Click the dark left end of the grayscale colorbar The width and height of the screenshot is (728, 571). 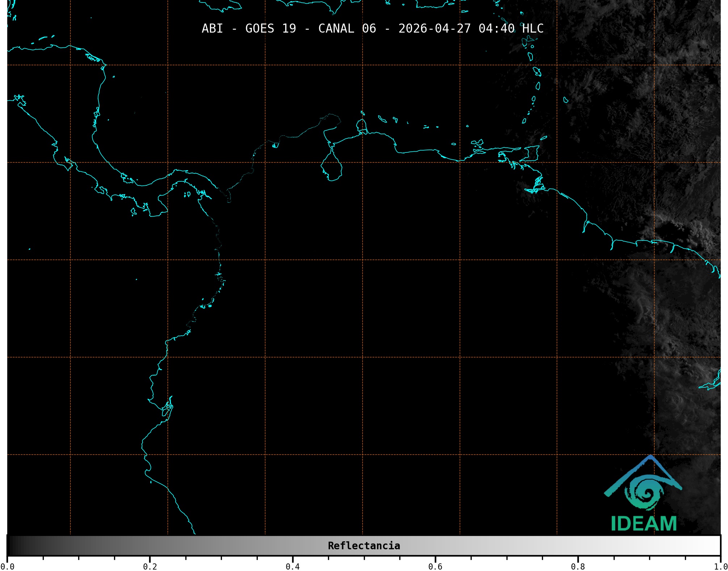[x=14, y=545]
